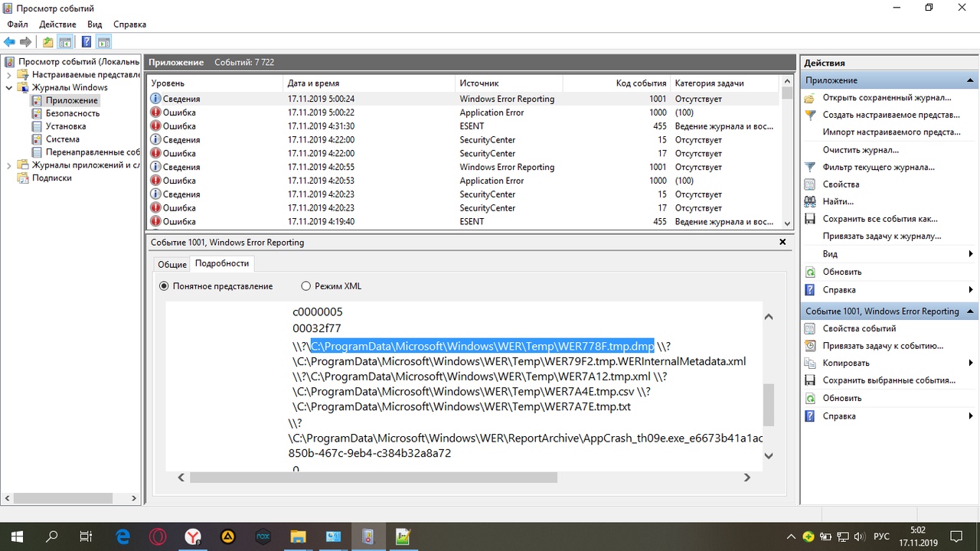
Task: Open the Nox icon on the taskbar
Action: (263, 536)
